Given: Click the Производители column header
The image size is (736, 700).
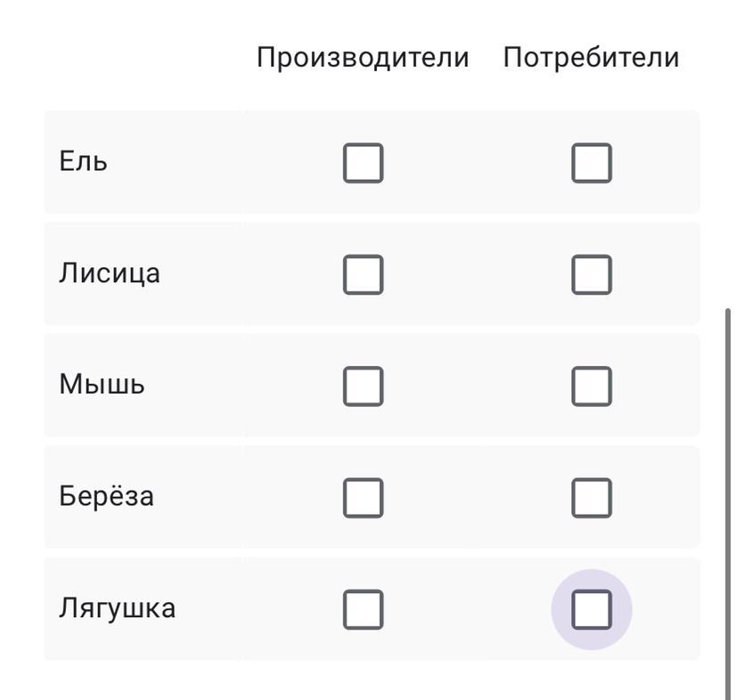Looking at the screenshot, I should coord(363,58).
